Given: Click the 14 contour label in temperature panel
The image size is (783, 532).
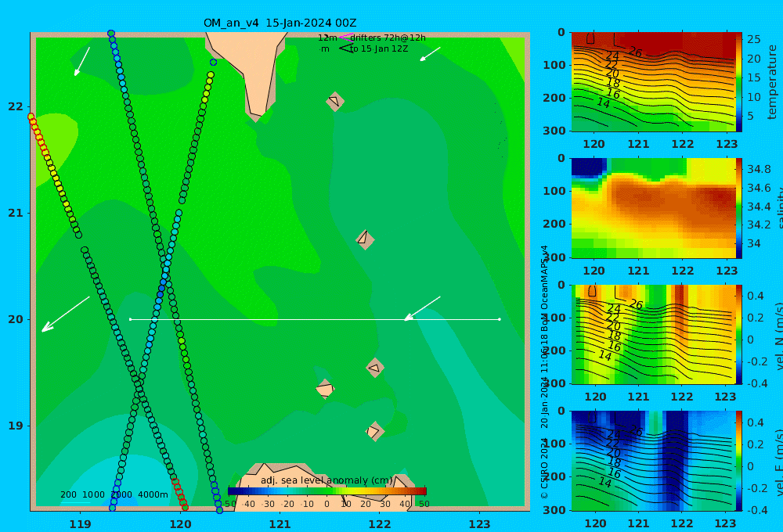Looking at the screenshot, I should click(604, 103).
